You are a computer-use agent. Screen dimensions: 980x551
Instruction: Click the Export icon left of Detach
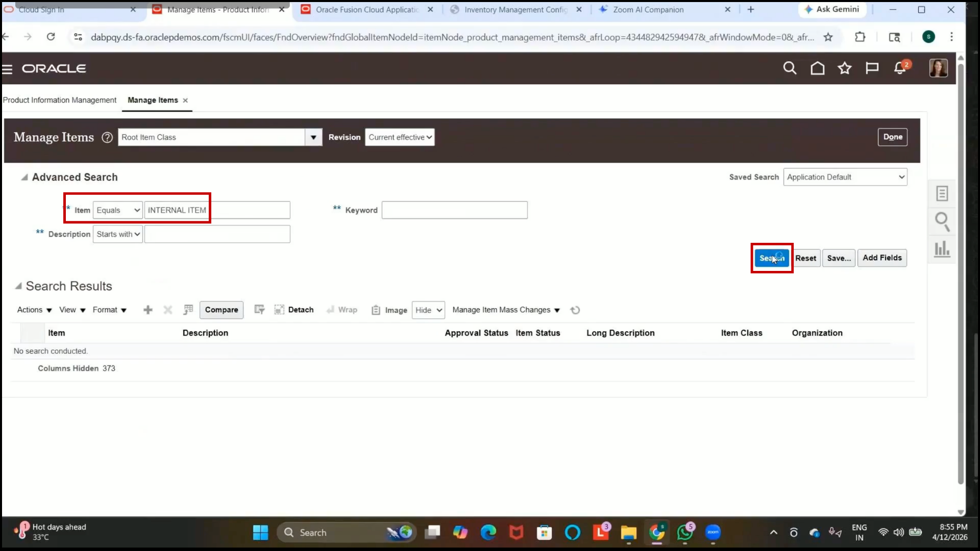(259, 310)
